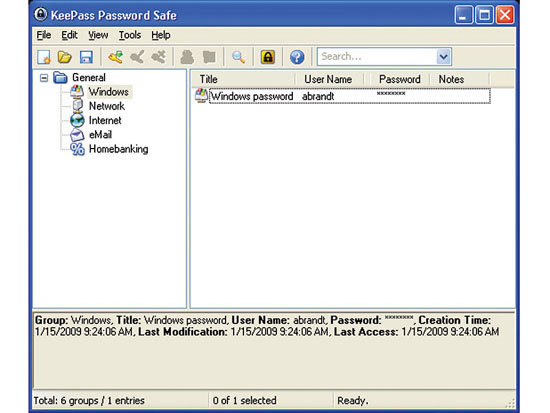Image resolution: width=550 pixels, height=413 pixels.
Task: Copy user name with the person icon
Action: (187, 57)
